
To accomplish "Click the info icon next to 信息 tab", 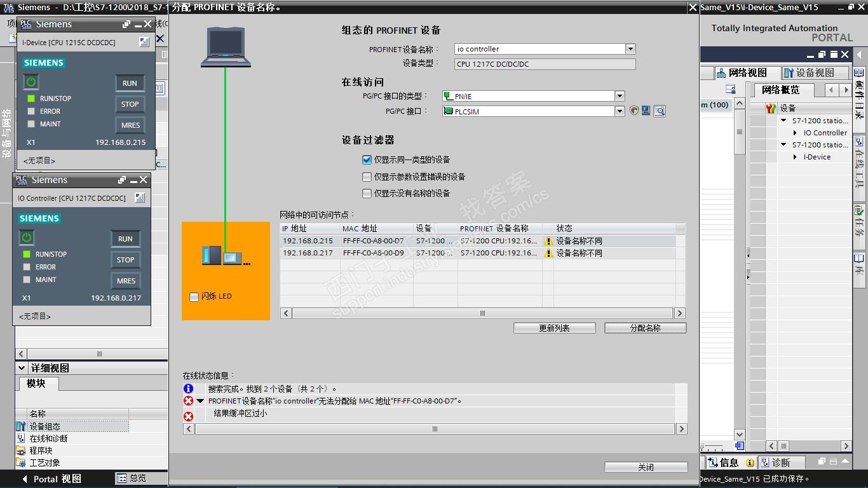I will click(x=750, y=463).
